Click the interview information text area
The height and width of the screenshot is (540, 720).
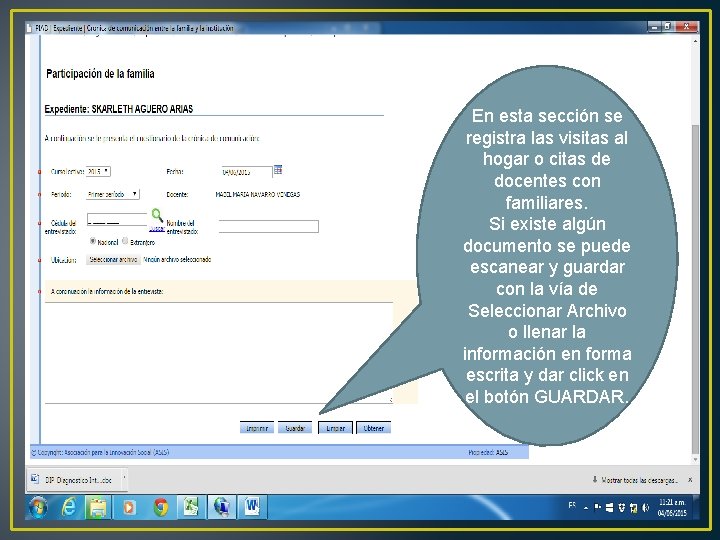pos(219,353)
